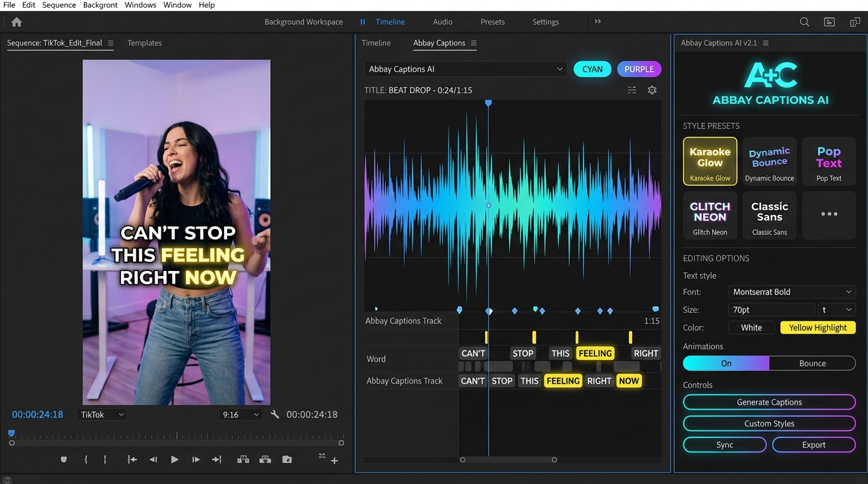Select the Classic Sans style preset
This screenshot has height=484, width=868.
[770, 216]
